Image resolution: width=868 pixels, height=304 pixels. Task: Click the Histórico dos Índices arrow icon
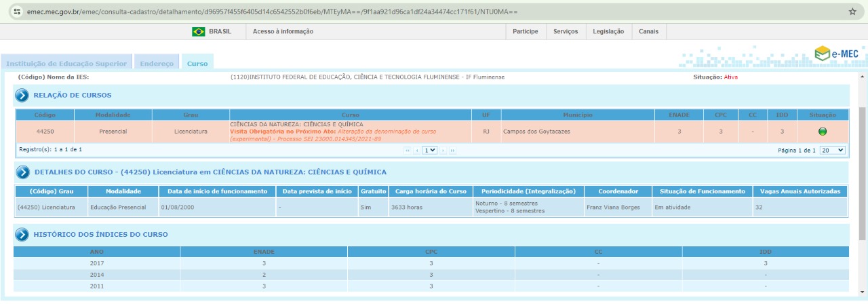[x=22, y=234]
